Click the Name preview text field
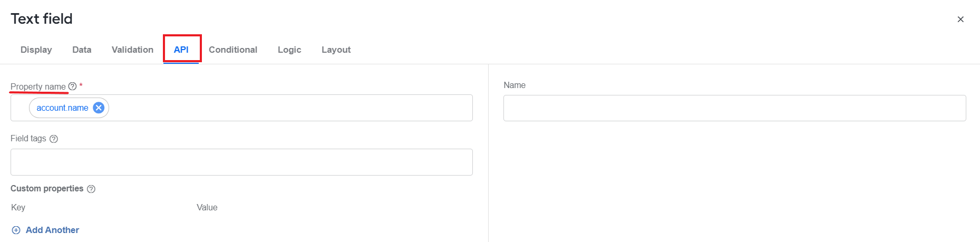 point(734,108)
